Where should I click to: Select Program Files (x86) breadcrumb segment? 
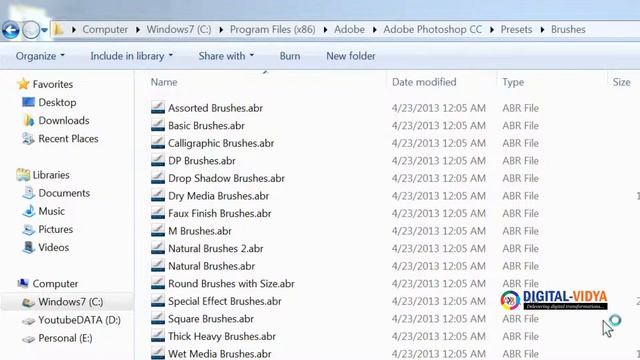point(273,29)
